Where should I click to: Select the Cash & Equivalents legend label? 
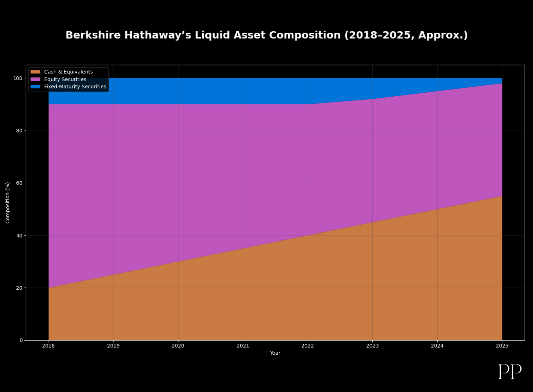(x=68, y=72)
